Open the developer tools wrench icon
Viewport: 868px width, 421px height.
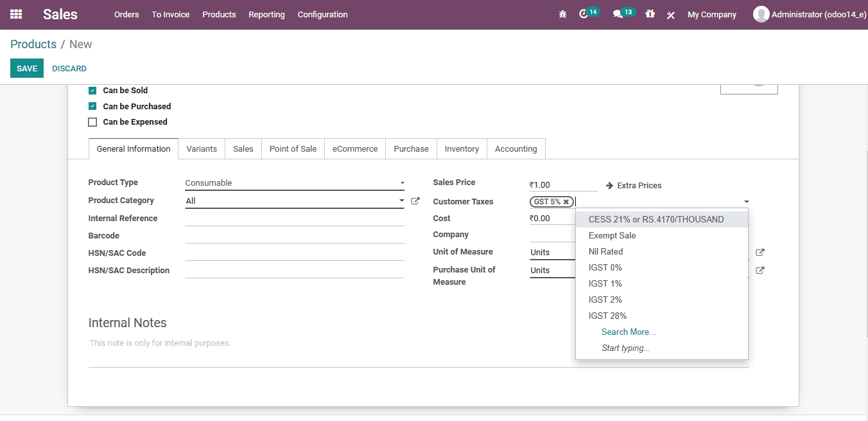671,14
